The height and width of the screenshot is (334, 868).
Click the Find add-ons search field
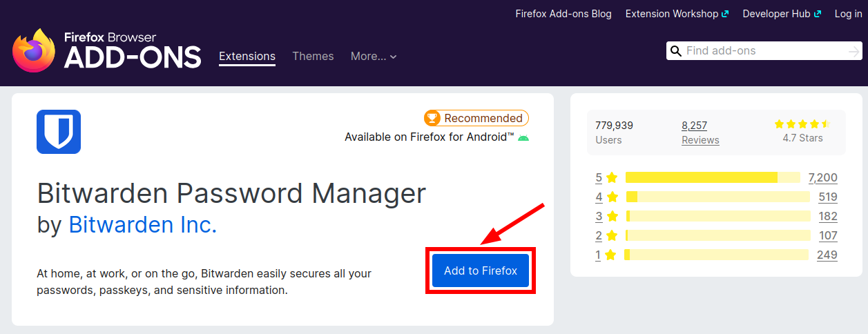pos(763,51)
